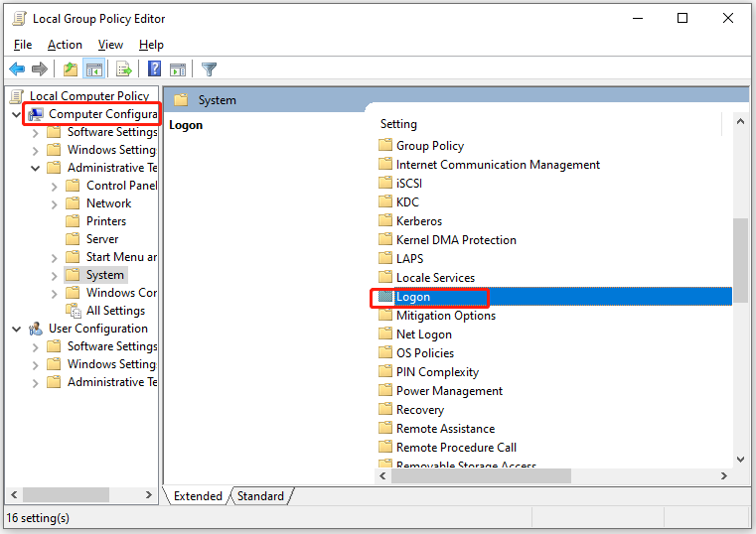Select All Settings in the tree

click(x=115, y=311)
